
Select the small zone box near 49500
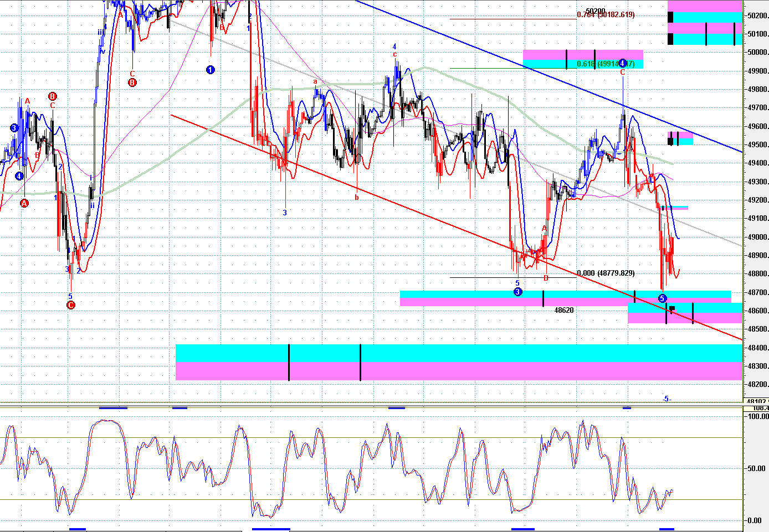[x=680, y=138]
